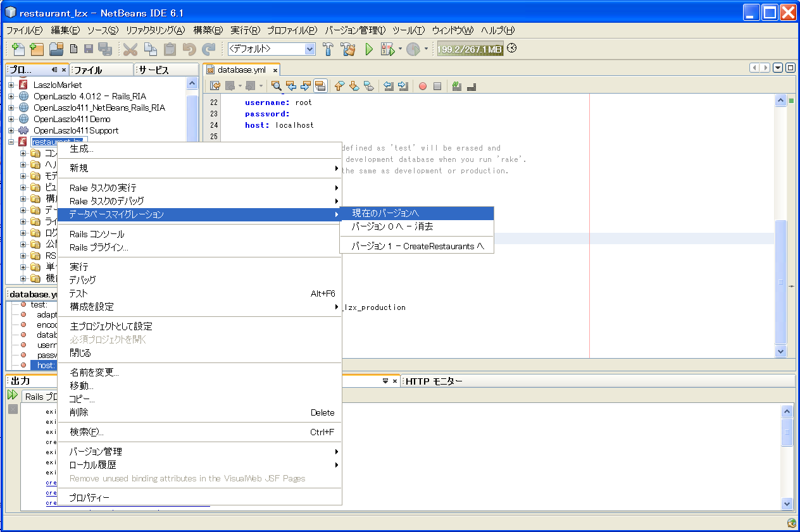
Task: Click the Uncomment lines editor icon
Action: (472, 86)
